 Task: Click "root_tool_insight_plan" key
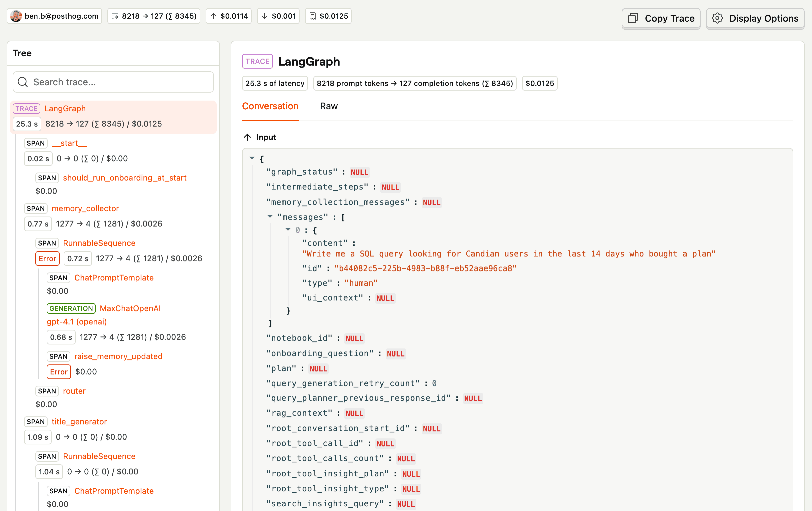tap(327, 474)
